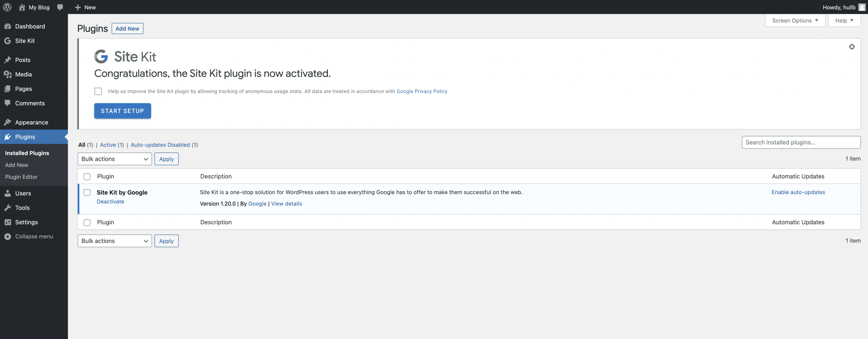Screen dimensions: 868x339
Task: Enable anonymous usage stats tracking checkbox
Action: coord(98,91)
